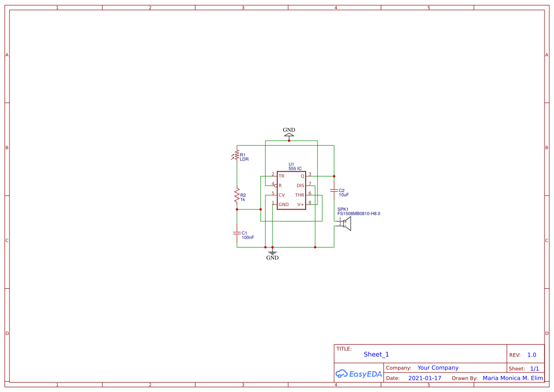Click the TR pin 2 label on the IC

coord(281,176)
